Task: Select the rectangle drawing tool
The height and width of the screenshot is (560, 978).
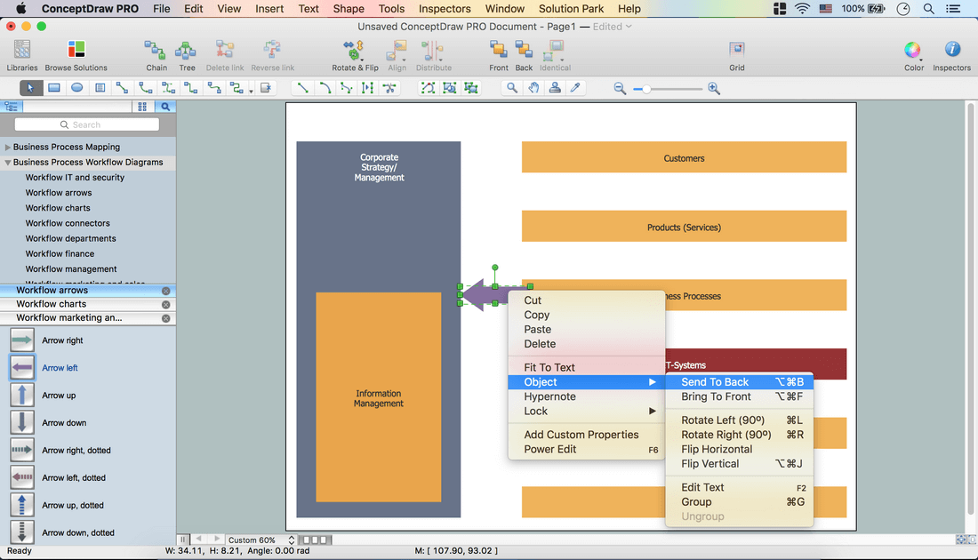Action: point(54,88)
